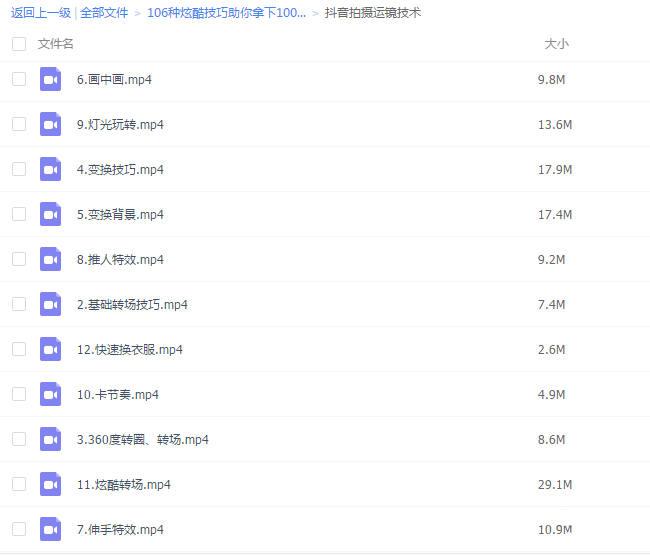
Task: Open file name 12.快速换衣服.mp4
Action: coord(130,349)
